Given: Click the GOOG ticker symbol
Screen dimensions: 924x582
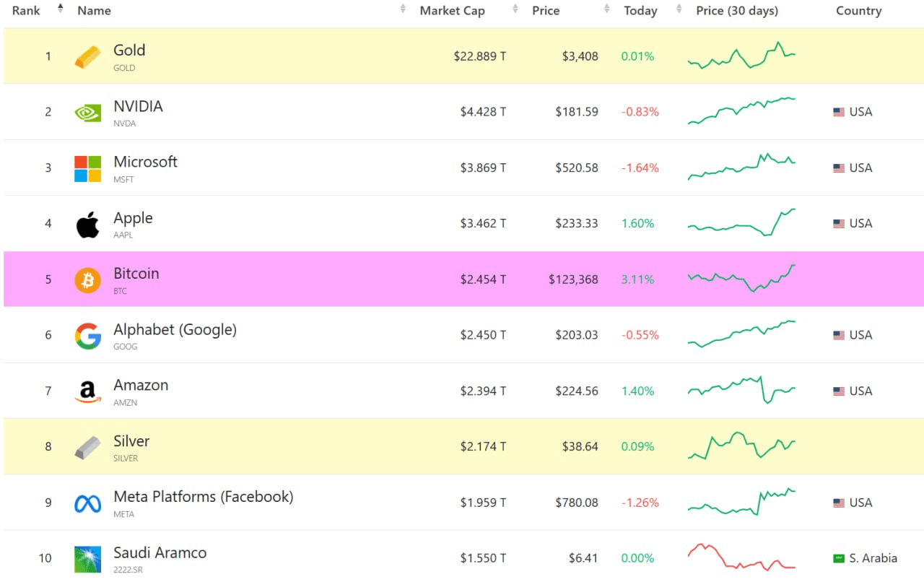Looking at the screenshot, I should (x=126, y=347).
